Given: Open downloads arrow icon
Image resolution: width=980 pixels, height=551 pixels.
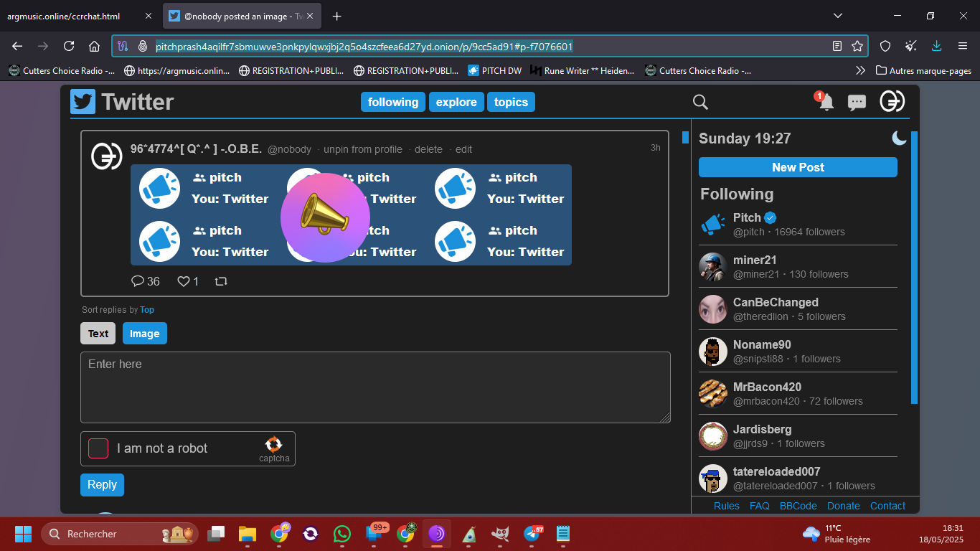Looking at the screenshot, I should 936,46.
